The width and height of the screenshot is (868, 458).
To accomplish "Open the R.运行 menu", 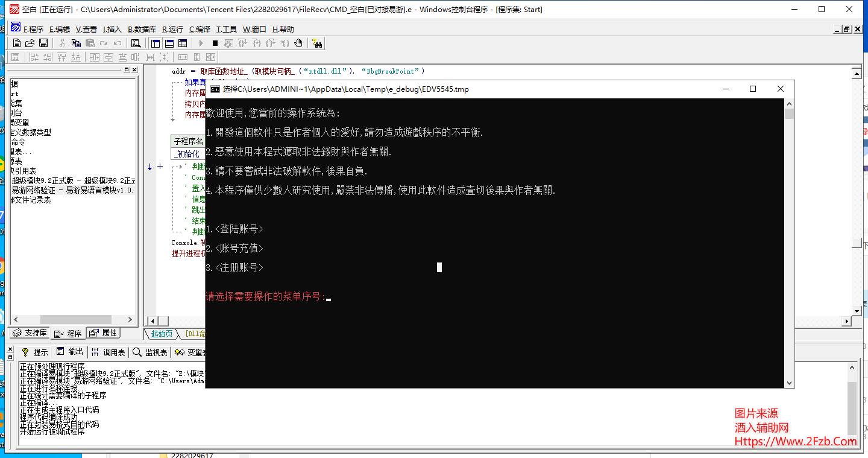I will 172,29.
